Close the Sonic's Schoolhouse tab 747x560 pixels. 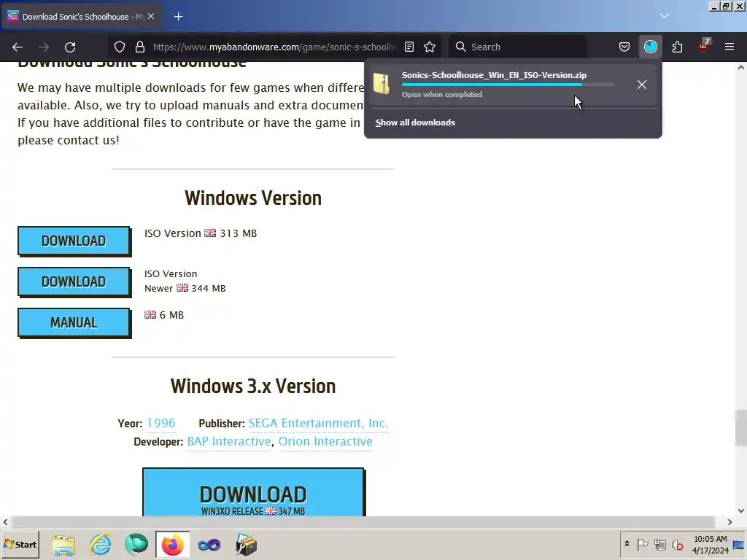pyautogui.click(x=151, y=16)
